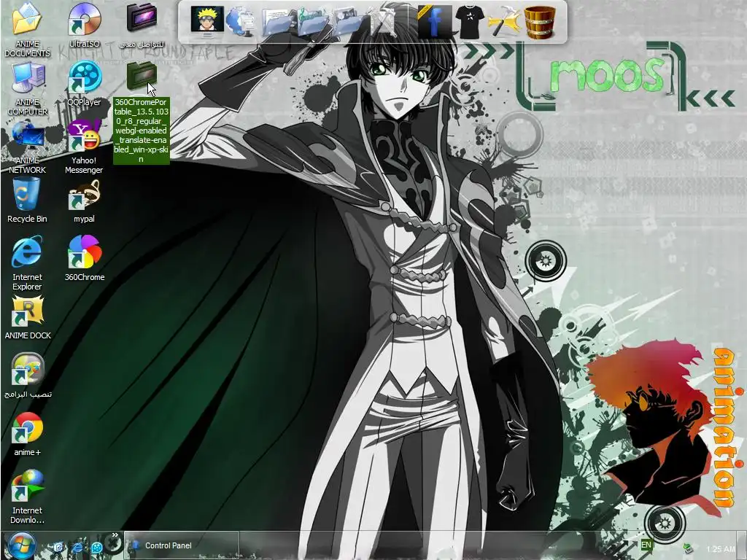
Task: Select the 360ChromePortable green folder icon
Action: tap(142, 76)
